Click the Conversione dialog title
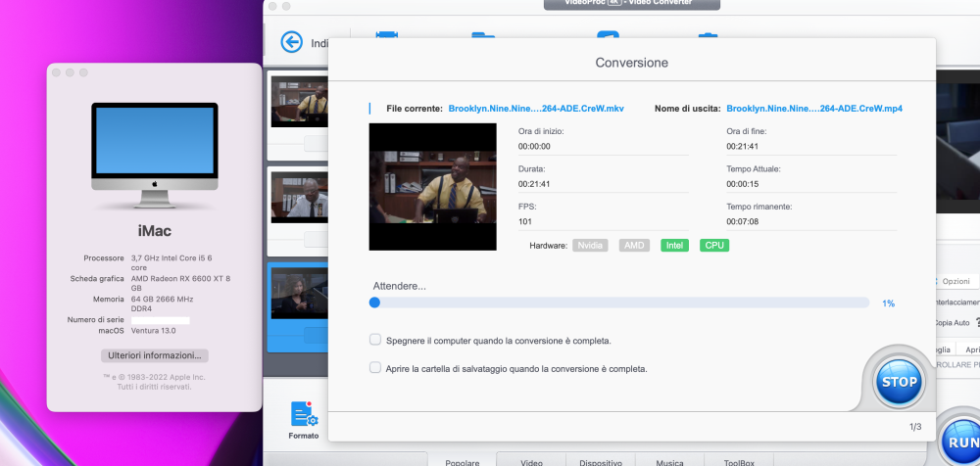This screenshot has width=980, height=466. 631,63
